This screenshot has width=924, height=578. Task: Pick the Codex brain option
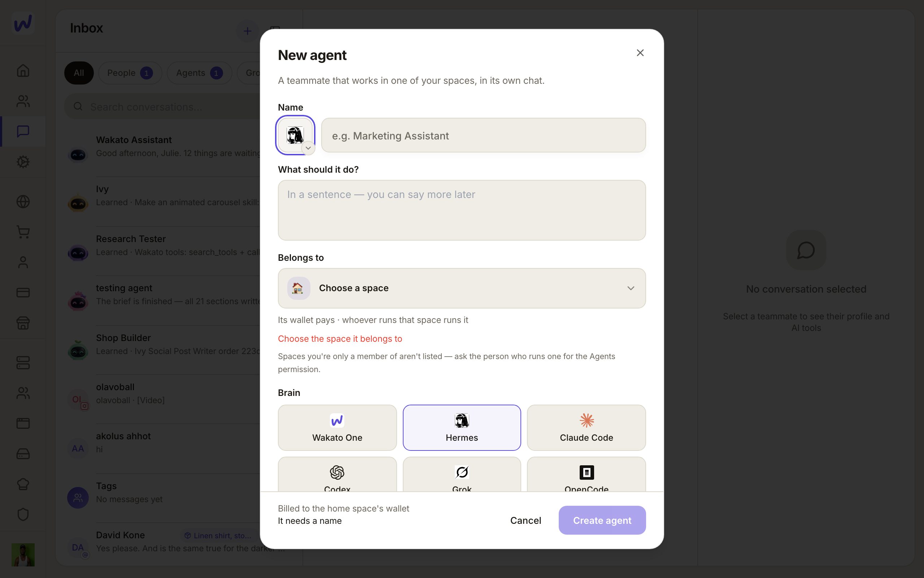337,475
